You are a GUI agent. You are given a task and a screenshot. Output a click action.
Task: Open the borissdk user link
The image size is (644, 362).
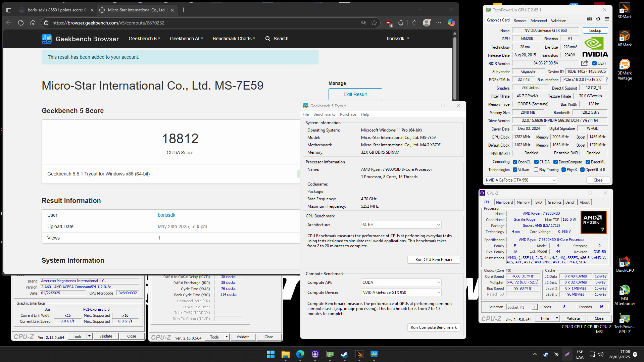tap(166, 215)
